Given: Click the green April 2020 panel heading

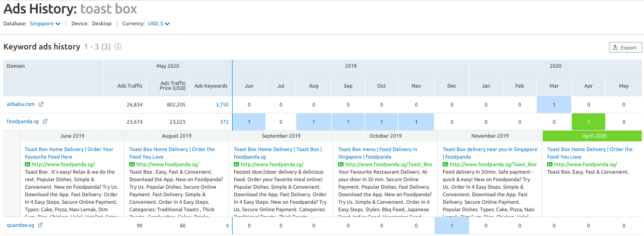Looking at the screenshot, I should pos(592,135).
